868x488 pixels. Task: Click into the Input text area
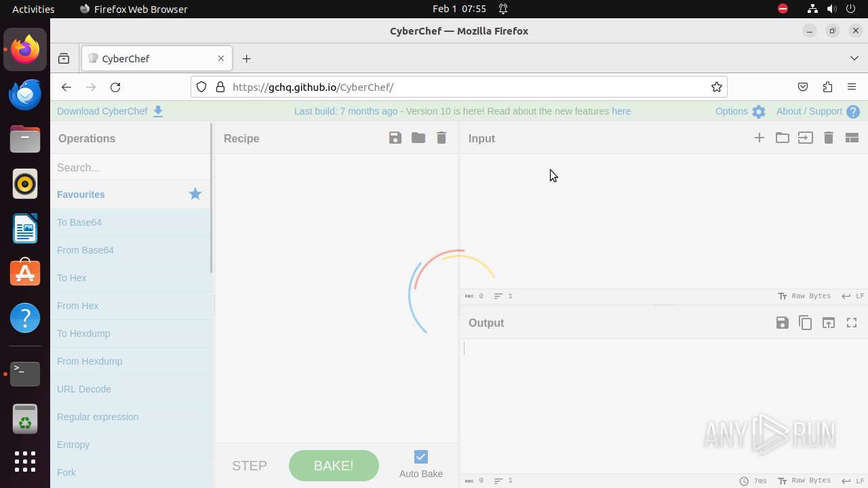[x=663, y=221]
